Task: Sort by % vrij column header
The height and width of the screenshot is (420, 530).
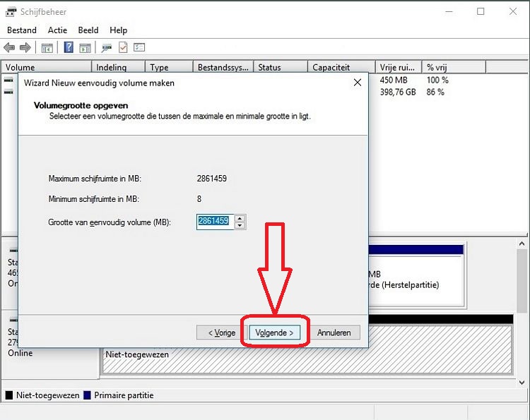Action: click(454, 67)
